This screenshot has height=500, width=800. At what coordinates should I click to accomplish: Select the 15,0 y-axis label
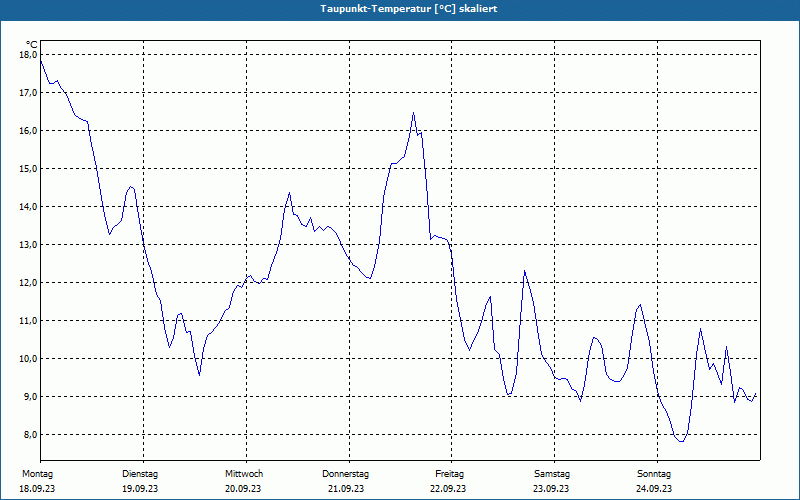pyautogui.click(x=29, y=169)
